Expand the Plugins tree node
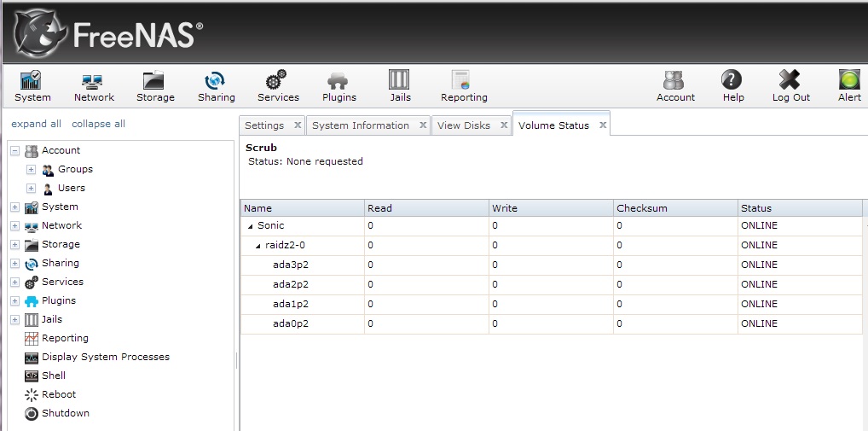 coord(15,300)
